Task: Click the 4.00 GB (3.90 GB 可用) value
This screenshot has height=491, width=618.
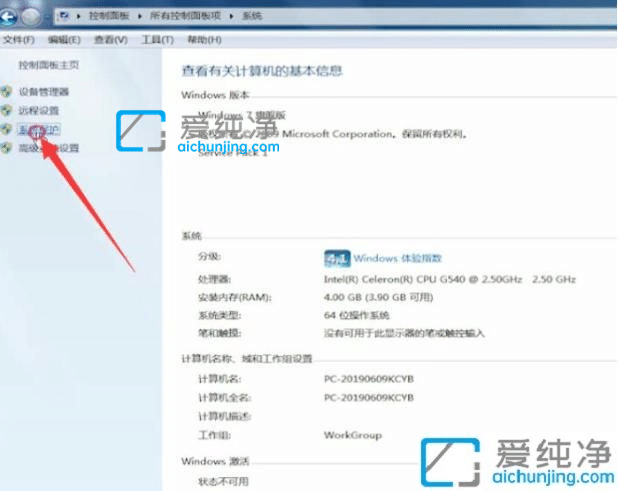Action: 378,297
